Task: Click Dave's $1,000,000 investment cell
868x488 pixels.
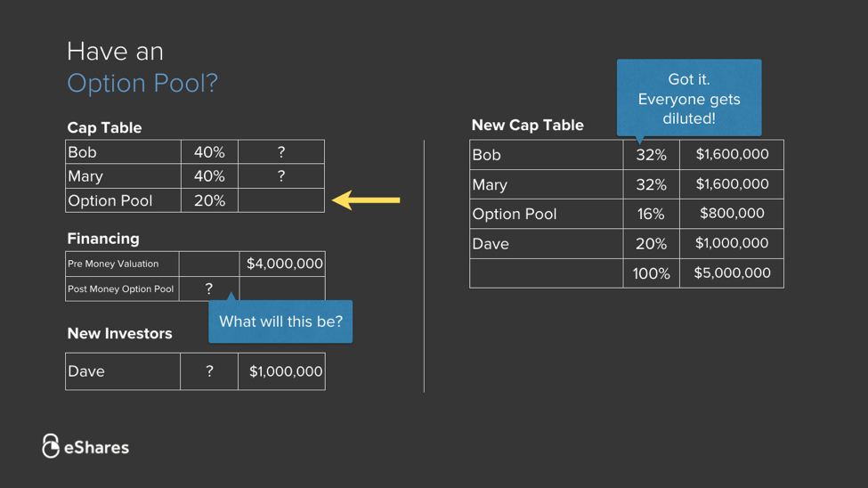Action: click(x=285, y=371)
